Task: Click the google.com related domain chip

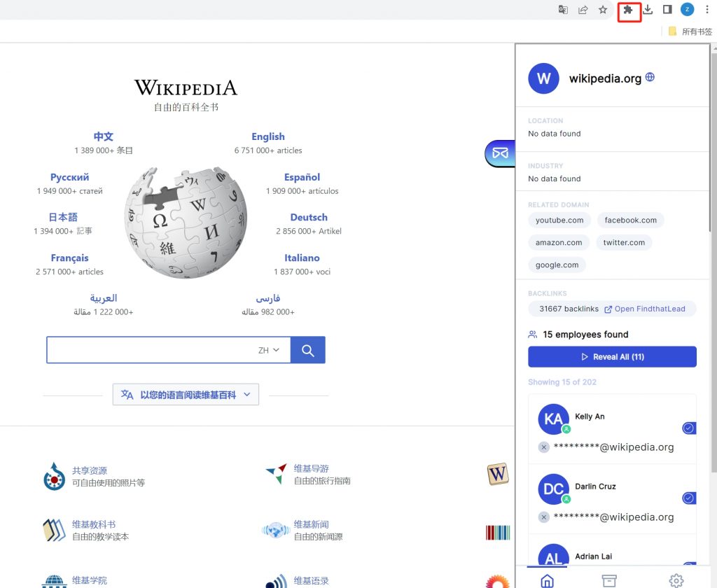Action: click(x=557, y=265)
